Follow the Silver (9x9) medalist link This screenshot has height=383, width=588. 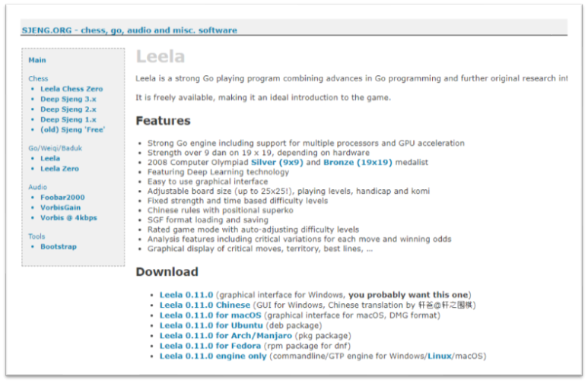point(277,163)
